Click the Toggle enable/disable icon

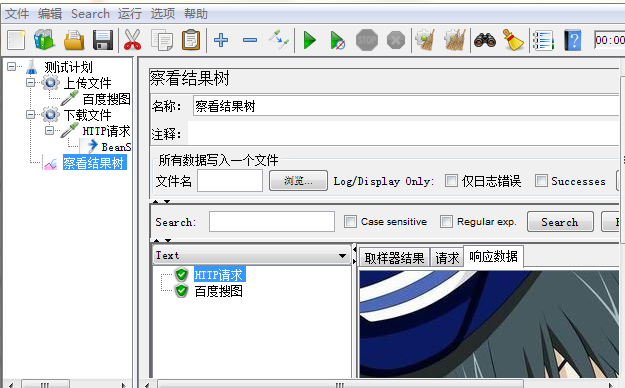(279, 39)
